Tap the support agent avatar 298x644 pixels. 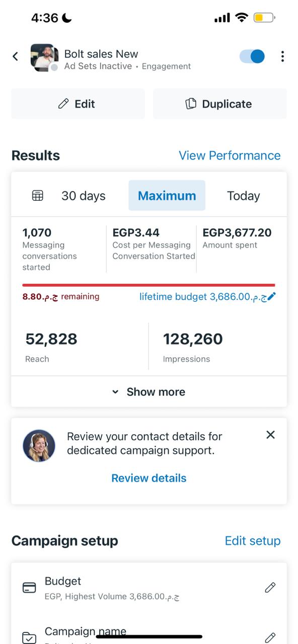pyautogui.click(x=39, y=446)
